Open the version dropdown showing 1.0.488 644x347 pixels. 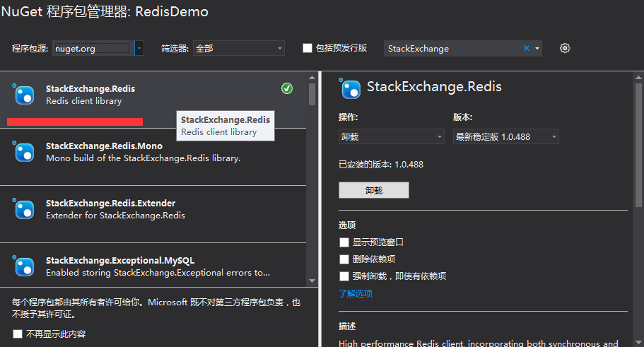[x=506, y=136]
